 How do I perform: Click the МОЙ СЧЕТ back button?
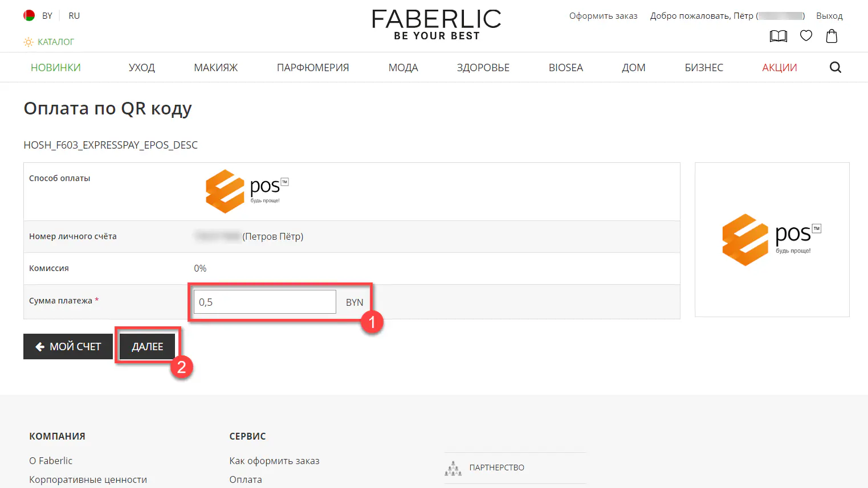(x=68, y=347)
